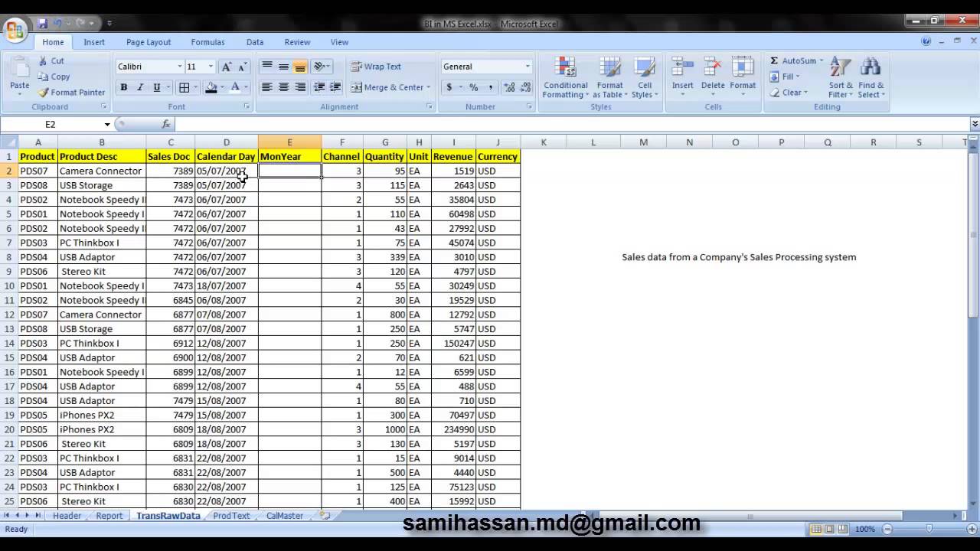Expand the AutoSum dropdown arrow
This screenshot has height=551, width=980.
tap(822, 60)
